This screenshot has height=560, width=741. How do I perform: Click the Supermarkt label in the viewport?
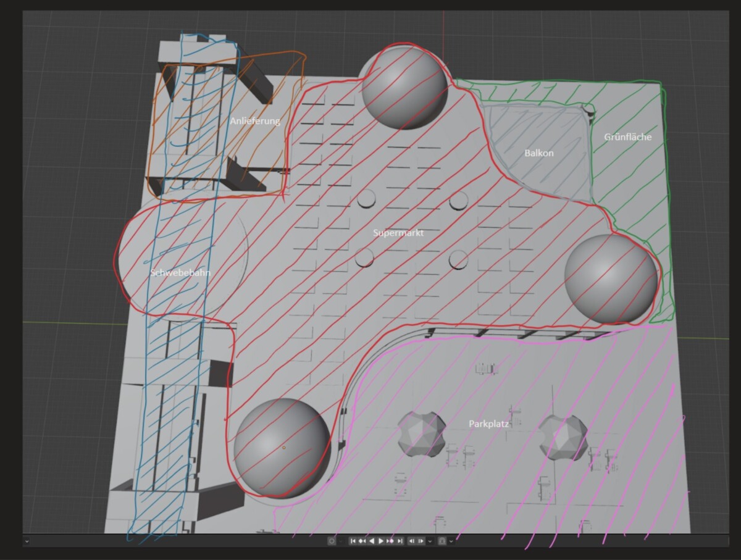point(397,233)
